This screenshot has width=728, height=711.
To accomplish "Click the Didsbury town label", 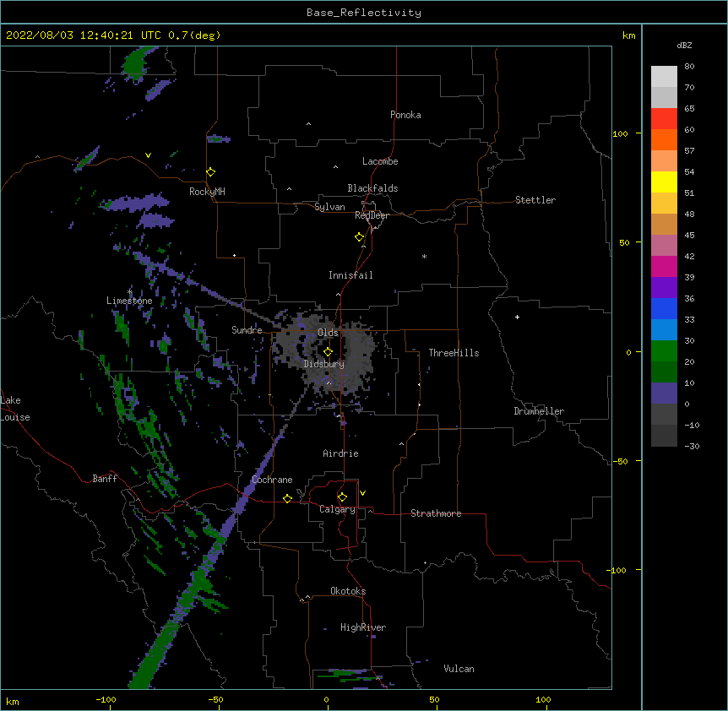I will point(324,364).
